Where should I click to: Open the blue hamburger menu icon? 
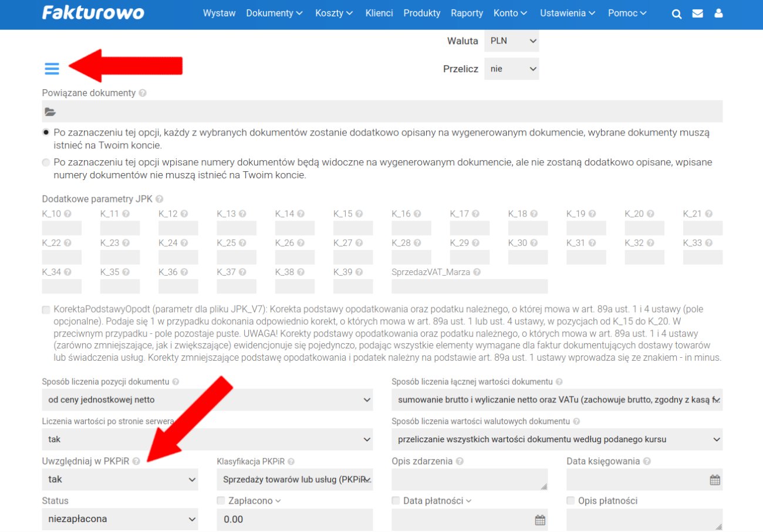52,69
